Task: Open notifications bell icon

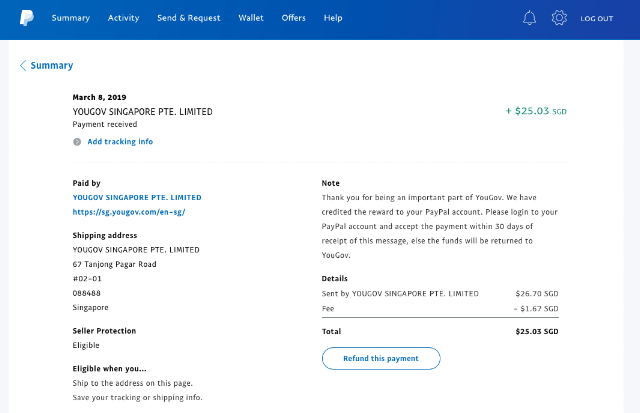Action: 529,18
